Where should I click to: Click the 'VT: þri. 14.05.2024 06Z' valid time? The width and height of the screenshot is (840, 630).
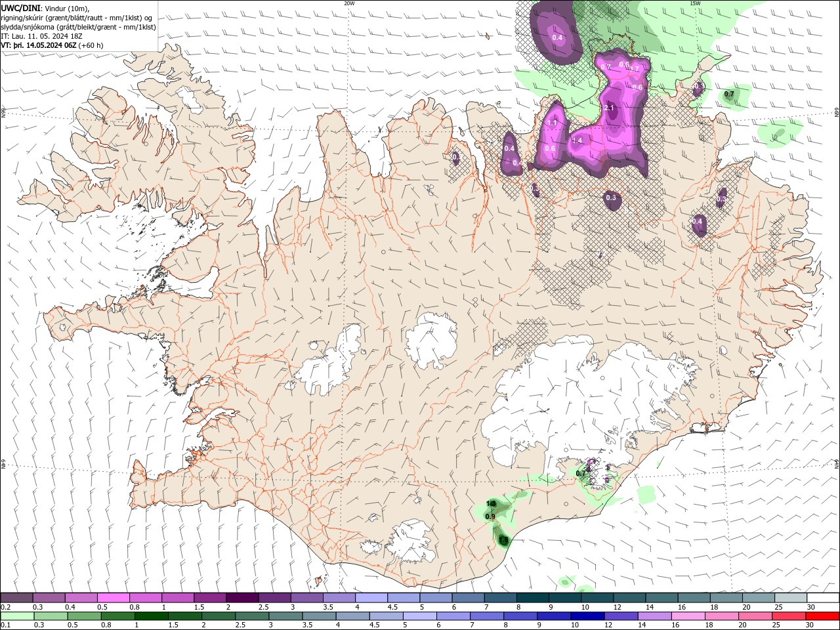tap(39, 45)
